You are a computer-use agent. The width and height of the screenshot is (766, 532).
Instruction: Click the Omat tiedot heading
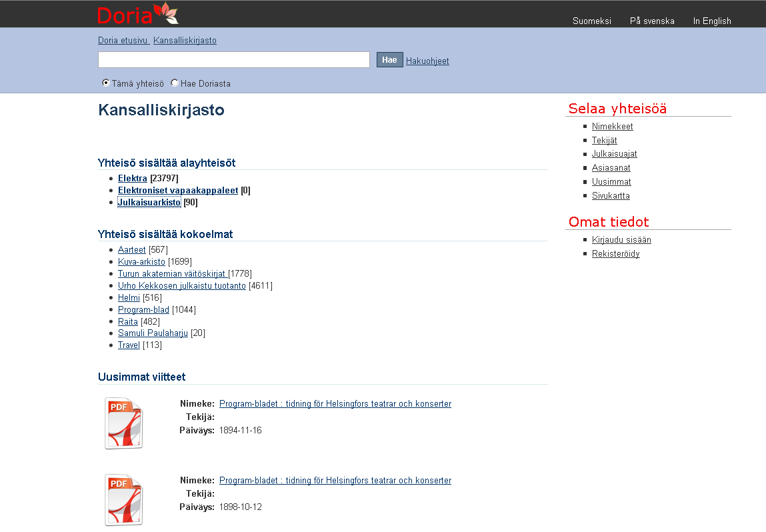[x=609, y=222]
